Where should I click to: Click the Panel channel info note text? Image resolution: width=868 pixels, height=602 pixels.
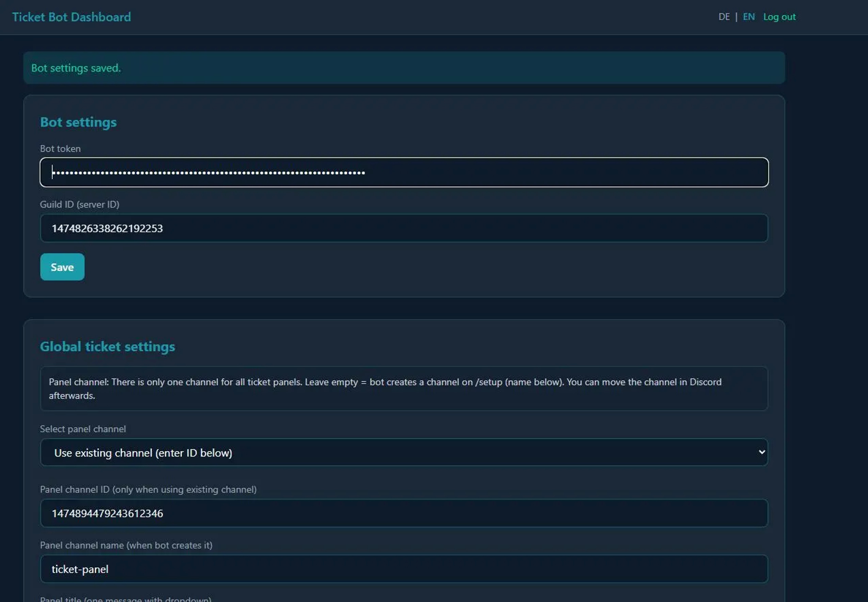[x=404, y=388]
